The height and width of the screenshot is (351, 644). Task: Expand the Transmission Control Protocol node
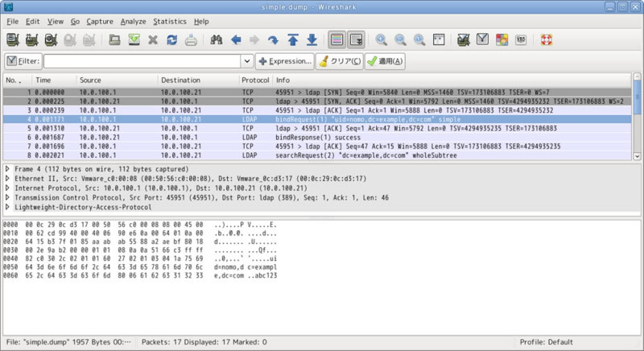(x=7, y=197)
